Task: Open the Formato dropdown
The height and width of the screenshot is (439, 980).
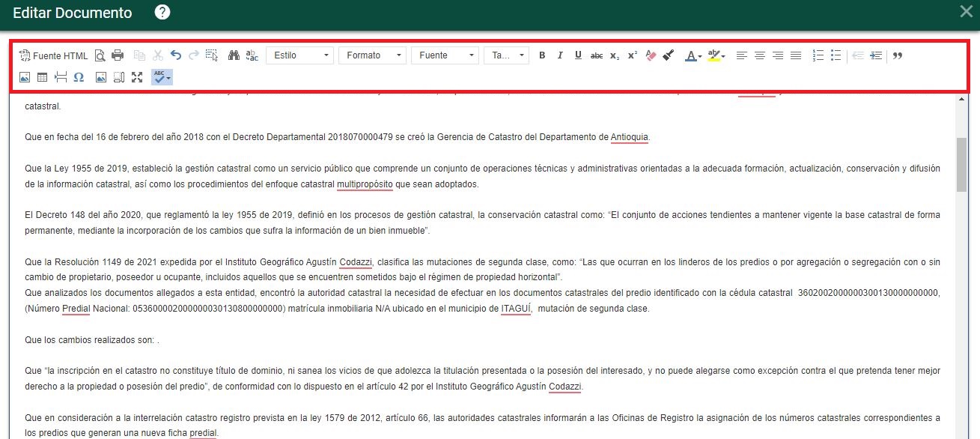Action: coord(372,55)
